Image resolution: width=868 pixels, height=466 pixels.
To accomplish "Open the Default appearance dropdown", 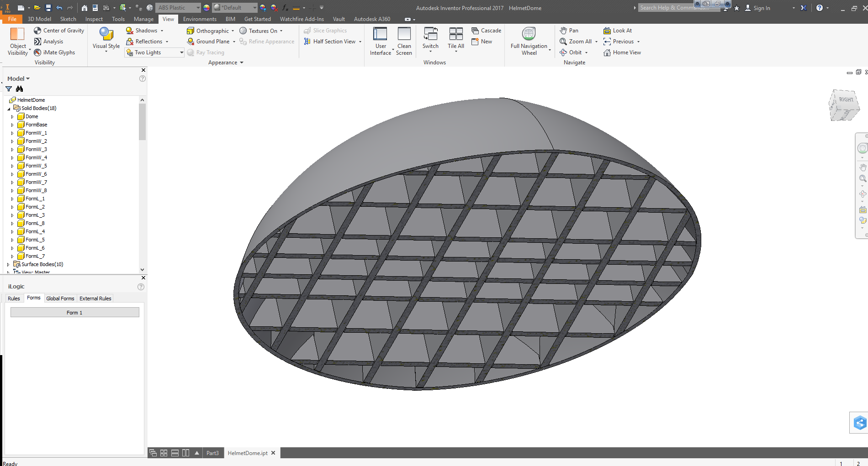I will pyautogui.click(x=235, y=8).
